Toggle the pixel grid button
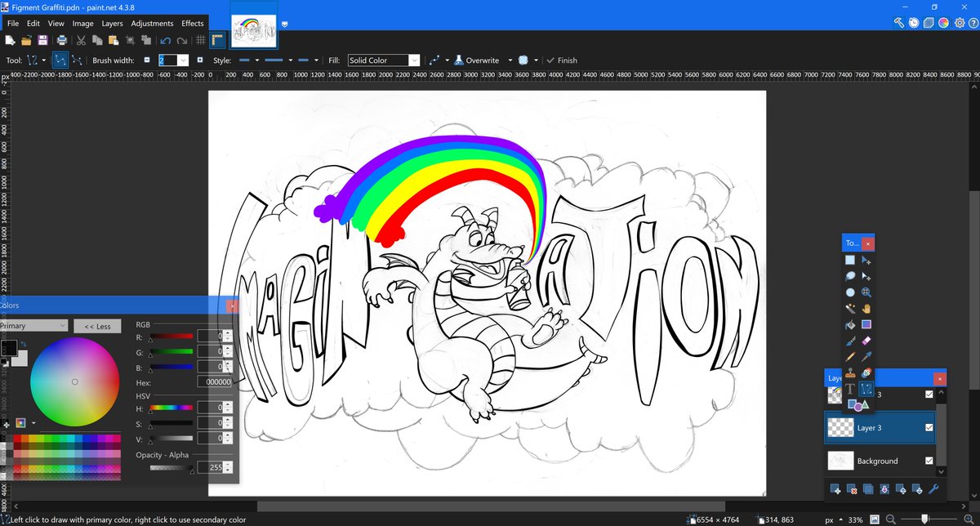980x526 pixels. 200,40
